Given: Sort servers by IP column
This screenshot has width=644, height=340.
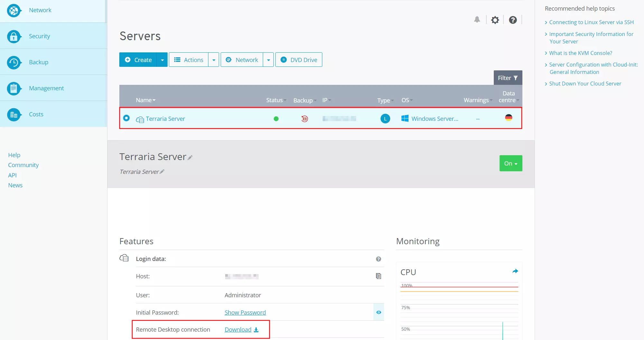Looking at the screenshot, I should (327, 100).
